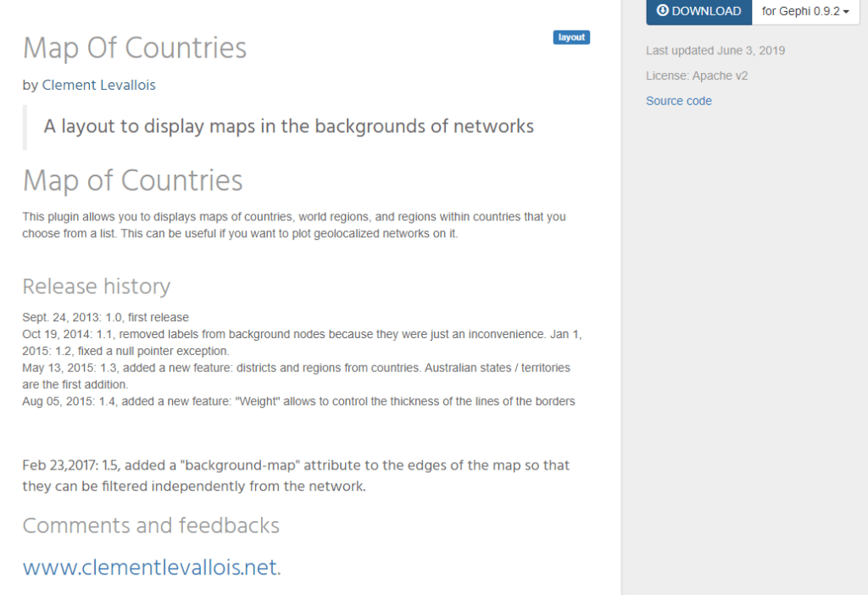The image size is (868, 595).
Task: Click the Map of Countries section heading
Action: (133, 181)
